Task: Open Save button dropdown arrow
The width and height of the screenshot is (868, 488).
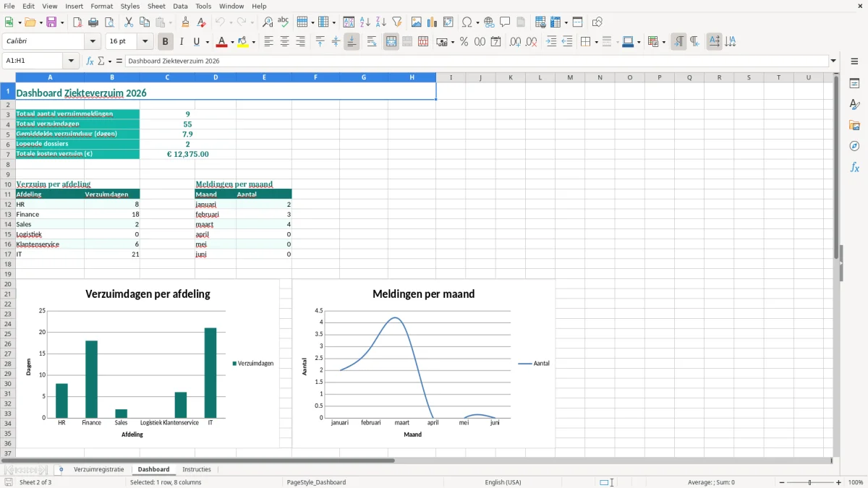Action: [x=61, y=22]
